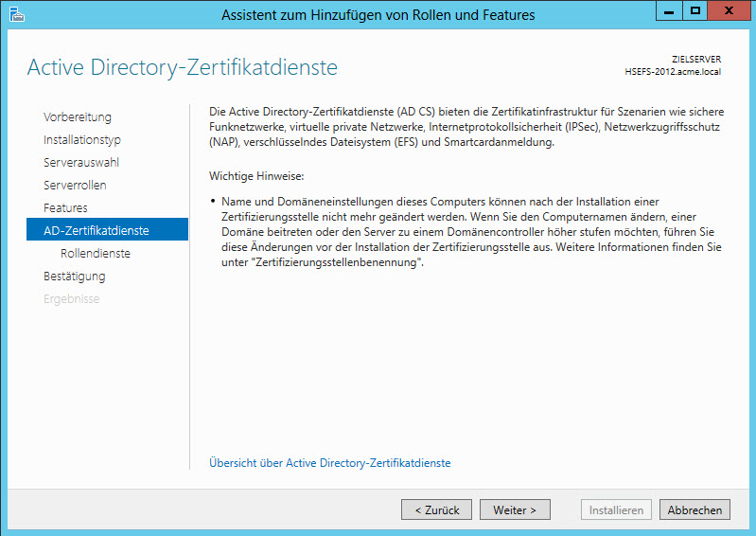Go to the Bestätigung step

click(74, 277)
